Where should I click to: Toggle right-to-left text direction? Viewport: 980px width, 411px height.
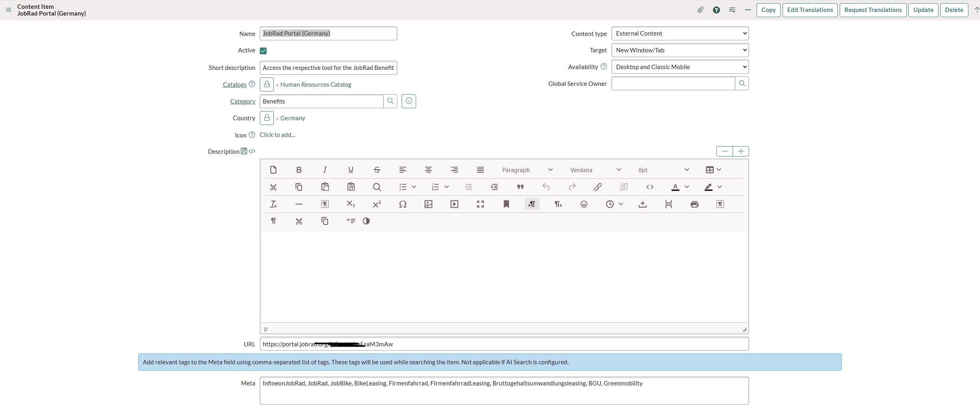558,204
